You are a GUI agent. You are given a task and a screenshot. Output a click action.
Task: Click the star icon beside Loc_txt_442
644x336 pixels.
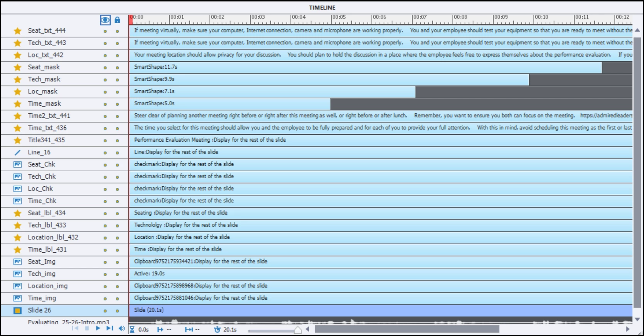(17, 55)
